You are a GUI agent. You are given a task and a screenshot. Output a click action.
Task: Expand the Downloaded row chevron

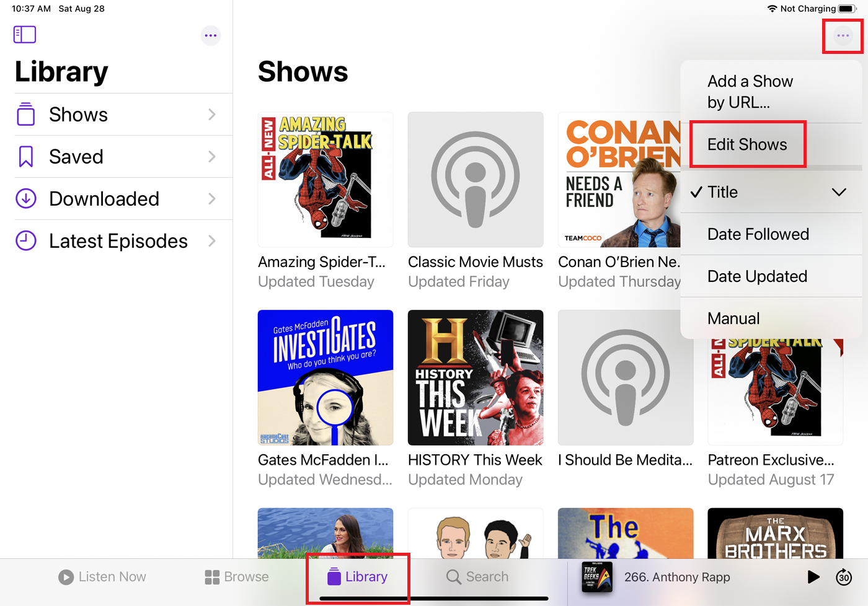pos(212,199)
